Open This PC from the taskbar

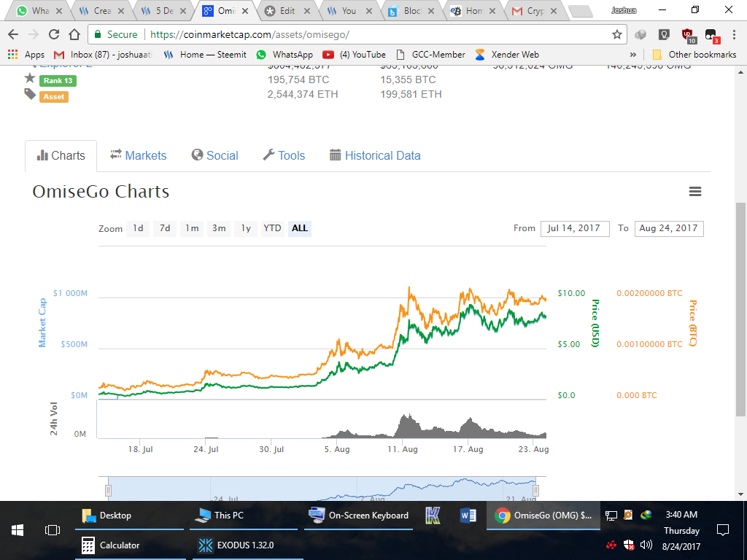coord(244,516)
